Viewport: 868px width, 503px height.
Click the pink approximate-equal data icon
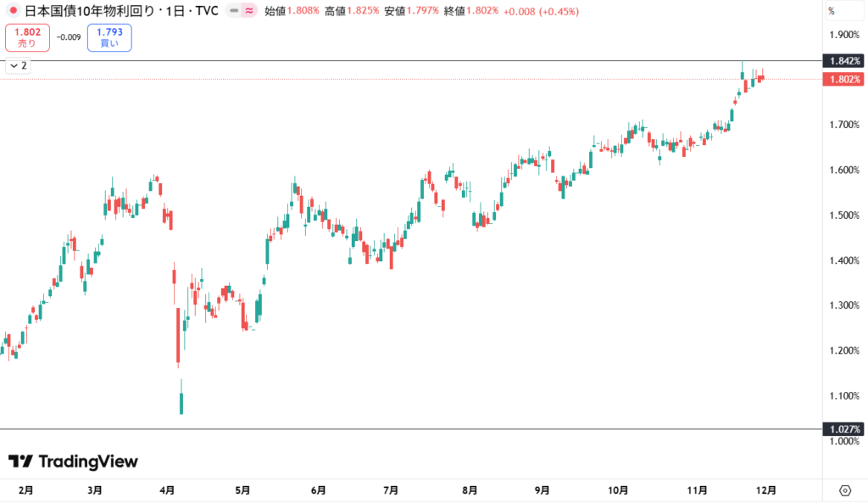248,11
